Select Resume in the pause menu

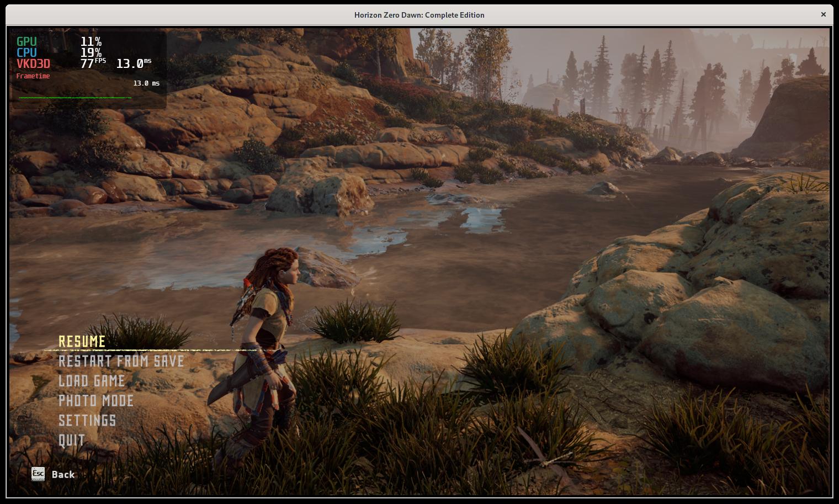coord(82,342)
